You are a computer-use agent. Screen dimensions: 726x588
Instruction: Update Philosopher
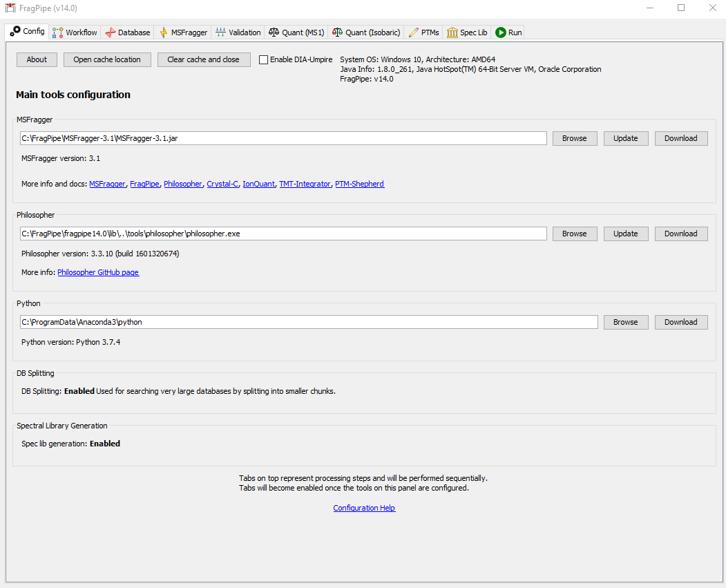pyautogui.click(x=625, y=234)
